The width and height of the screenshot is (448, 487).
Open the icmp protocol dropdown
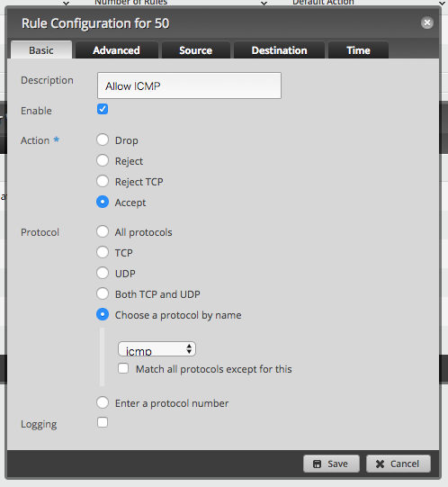pyautogui.click(x=157, y=348)
